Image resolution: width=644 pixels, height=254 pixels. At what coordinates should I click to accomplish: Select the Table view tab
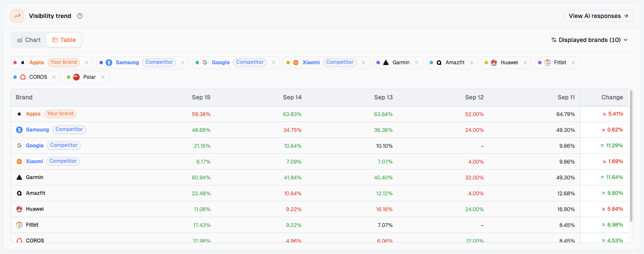pyautogui.click(x=64, y=40)
